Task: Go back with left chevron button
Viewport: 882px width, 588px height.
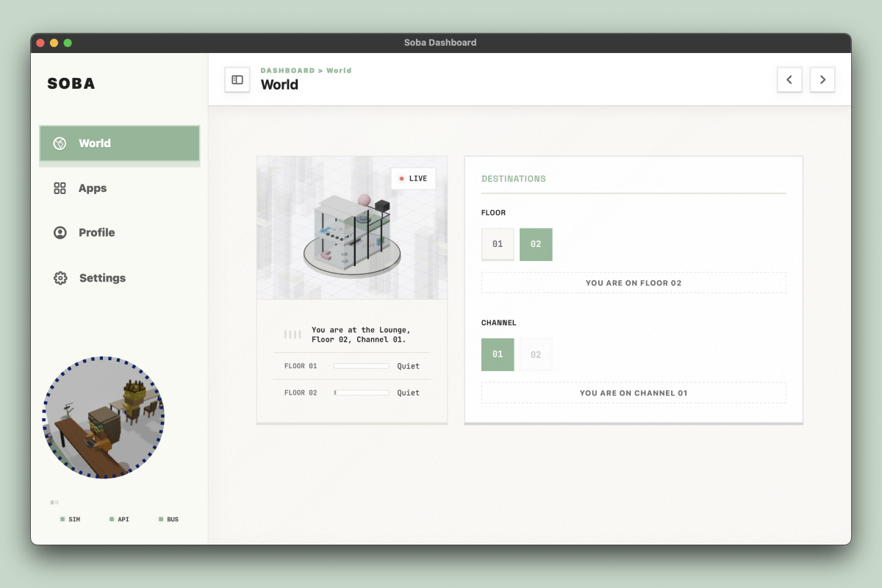Action: (789, 79)
